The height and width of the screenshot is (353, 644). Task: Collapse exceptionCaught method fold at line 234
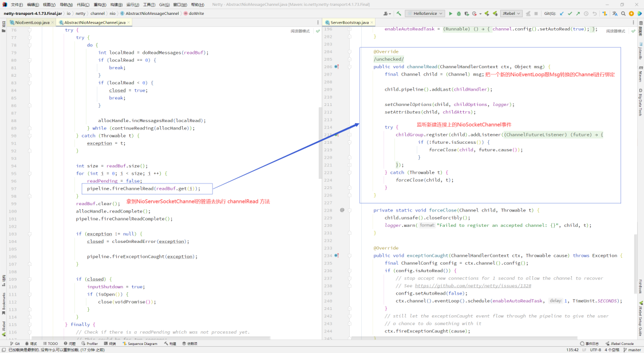(350, 256)
